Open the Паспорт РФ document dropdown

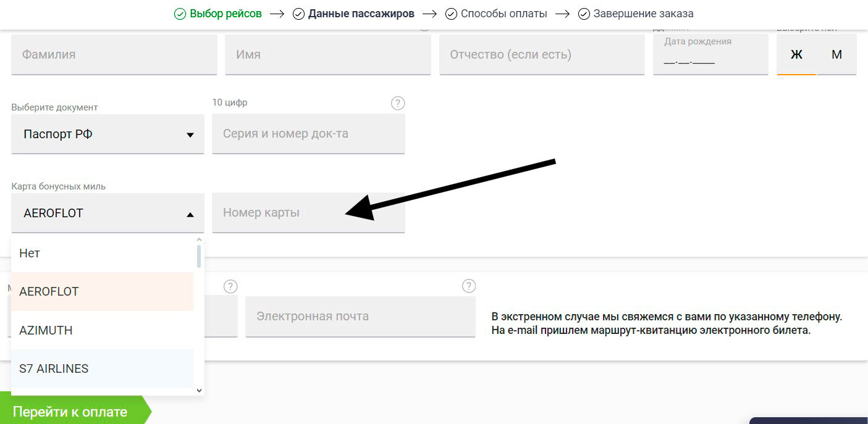[x=107, y=134]
